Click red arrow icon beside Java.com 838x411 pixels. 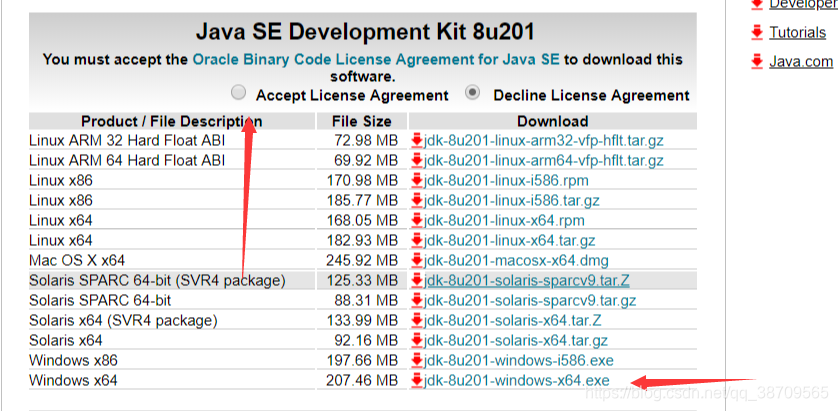coord(757,61)
